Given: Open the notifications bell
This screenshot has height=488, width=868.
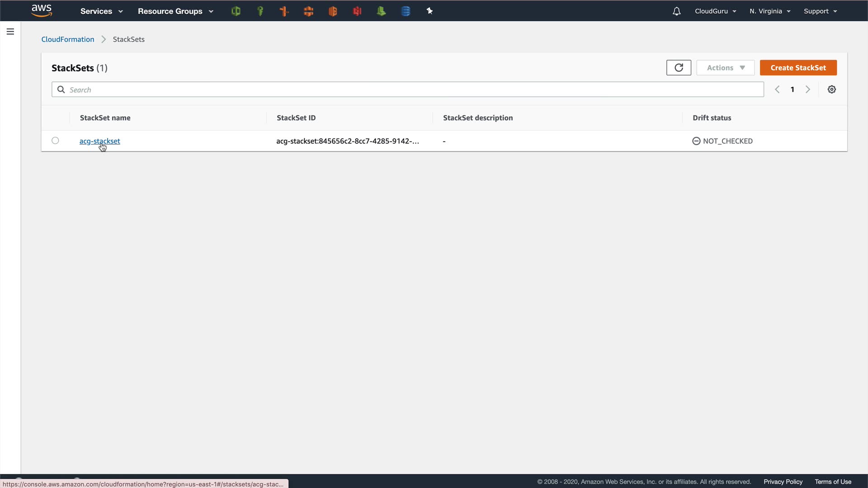Looking at the screenshot, I should click(676, 11).
